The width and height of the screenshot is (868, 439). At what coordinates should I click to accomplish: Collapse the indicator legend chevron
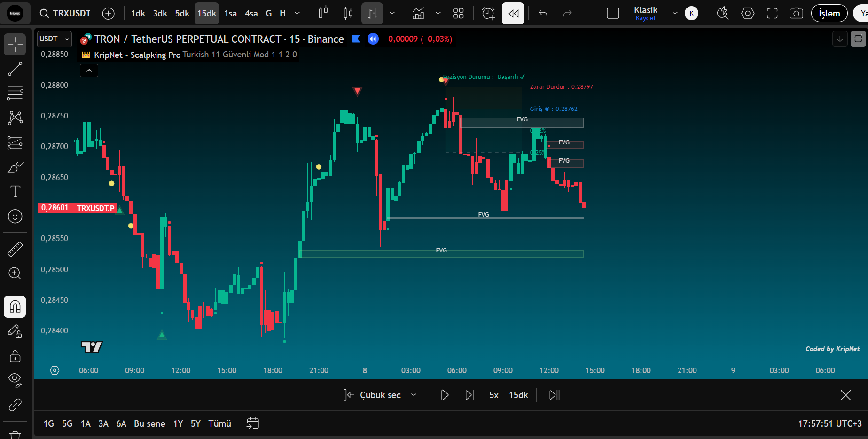pyautogui.click(x=89, y=71)
